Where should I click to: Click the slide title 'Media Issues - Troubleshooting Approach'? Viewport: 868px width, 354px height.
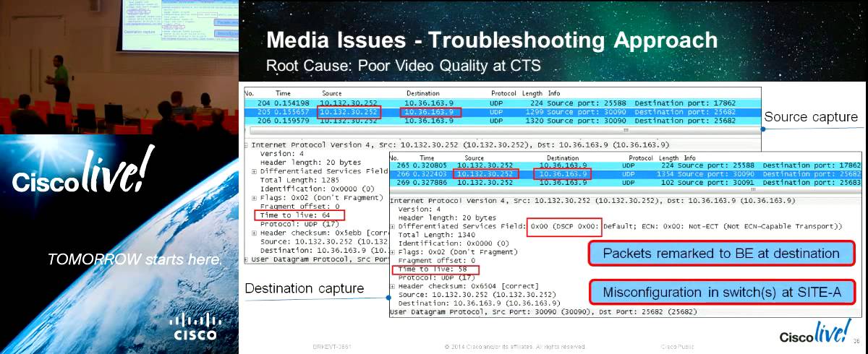(x=492, y=40)
